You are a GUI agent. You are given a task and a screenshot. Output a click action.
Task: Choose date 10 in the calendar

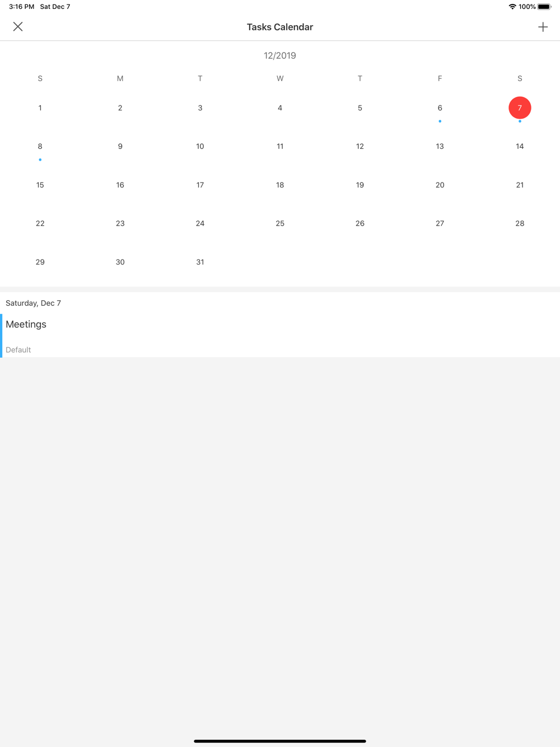click(x=200, y=147)
